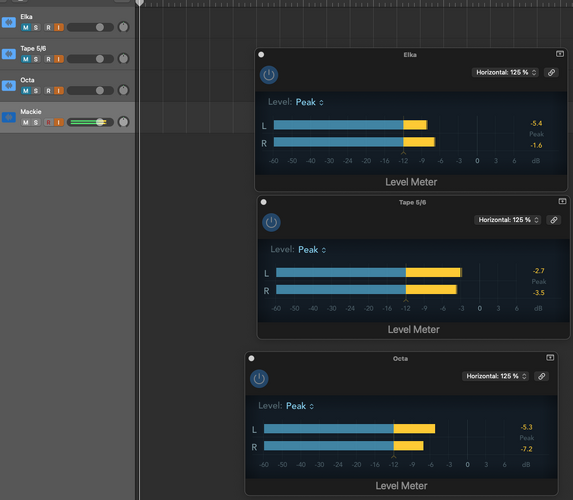Toggle power button on Octa Level Meter
Viewport: 573px width, 500px height.
[x=259, y=379]
